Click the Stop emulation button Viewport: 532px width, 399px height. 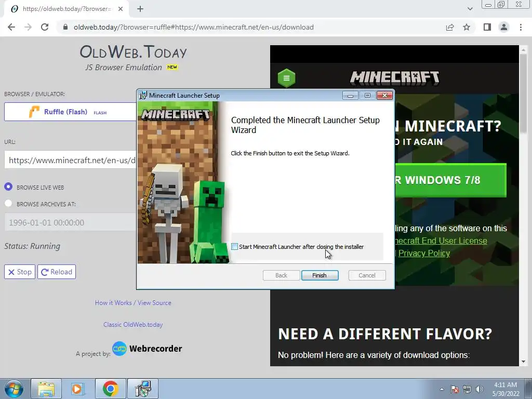(20, 272)
